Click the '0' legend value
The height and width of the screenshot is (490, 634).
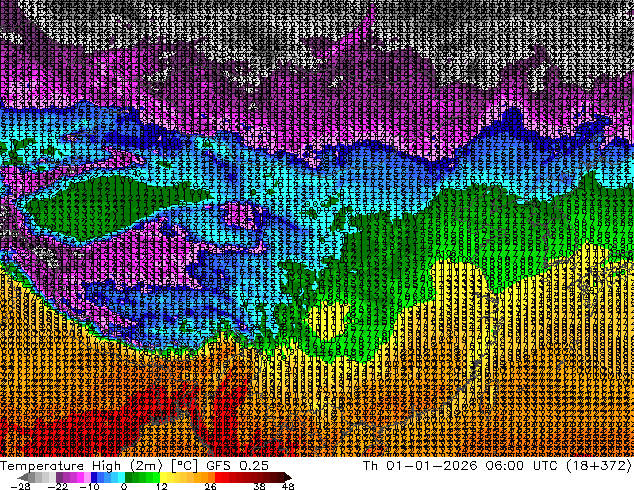[x=124, y=486]
